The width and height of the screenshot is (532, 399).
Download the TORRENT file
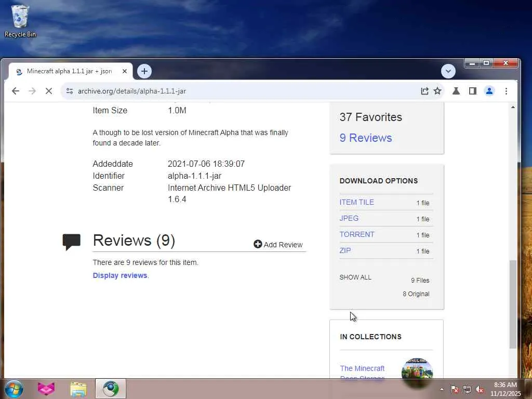pyautogui.click(x=356, y=234)
